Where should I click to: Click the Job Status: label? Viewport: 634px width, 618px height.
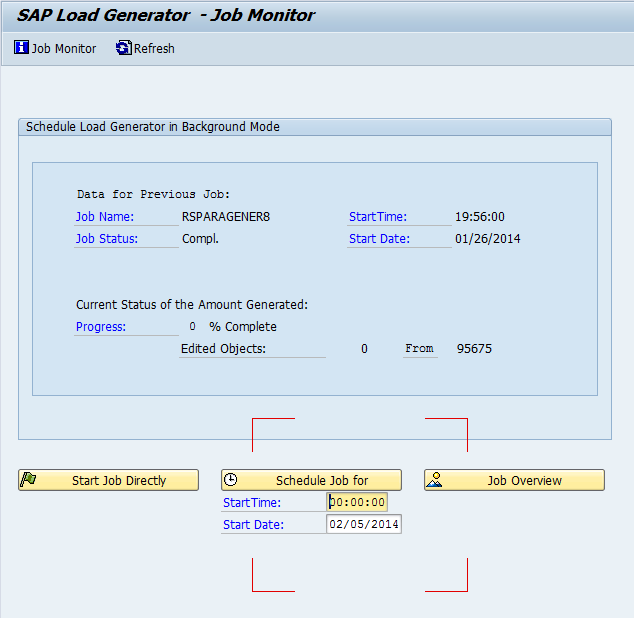point(107,239)
